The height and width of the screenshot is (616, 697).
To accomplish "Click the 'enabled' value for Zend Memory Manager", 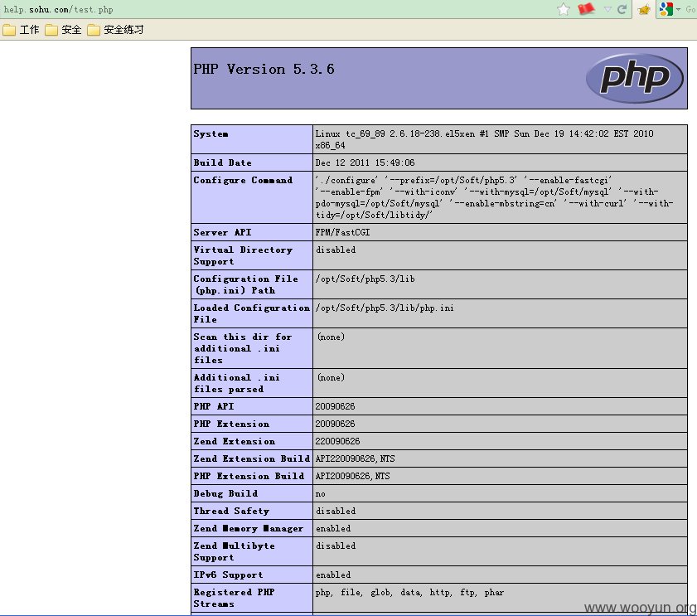I will click(333, 528).
